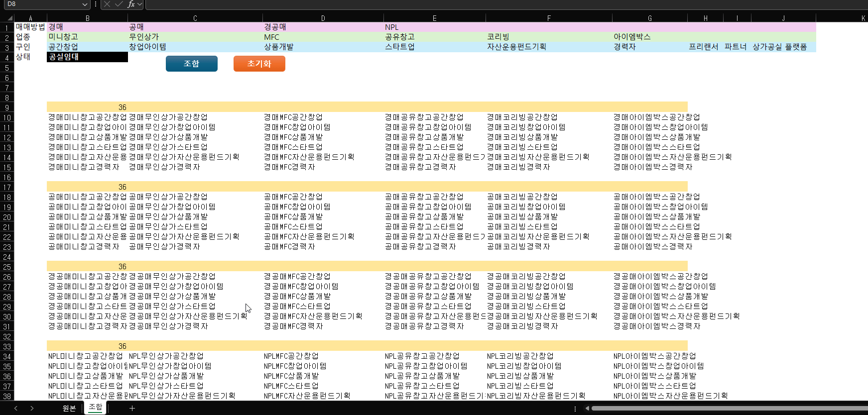Select the black 공실임대 cell
This screenshot has height=415, width=868.
point(87,57)
